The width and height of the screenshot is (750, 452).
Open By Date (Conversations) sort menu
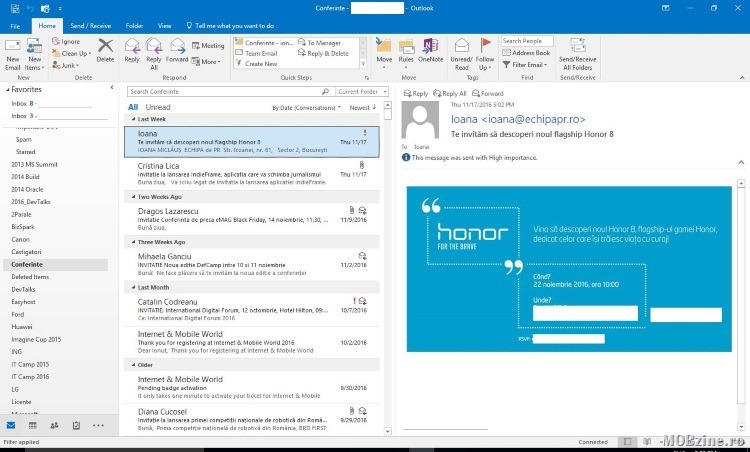click(307, 108)
